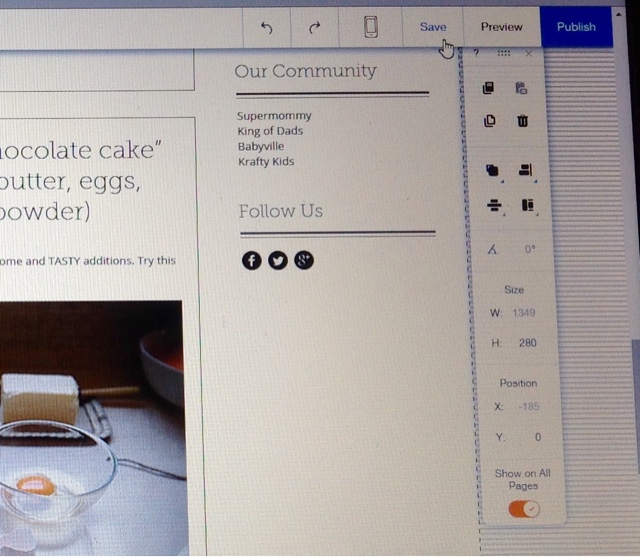Open the King of Dads link
Screen dimensions: 640x557
coord(270,131)
